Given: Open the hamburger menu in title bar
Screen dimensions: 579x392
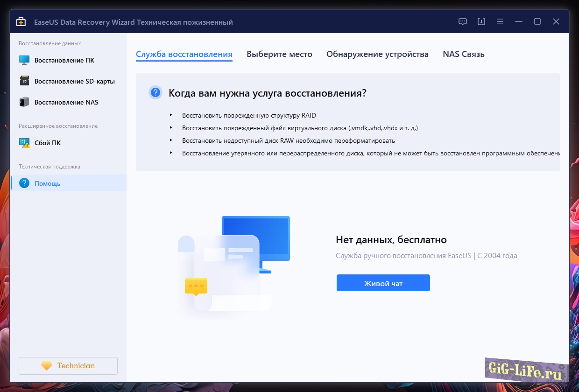Looking at the screenshot, I should [x=500, y=21].
